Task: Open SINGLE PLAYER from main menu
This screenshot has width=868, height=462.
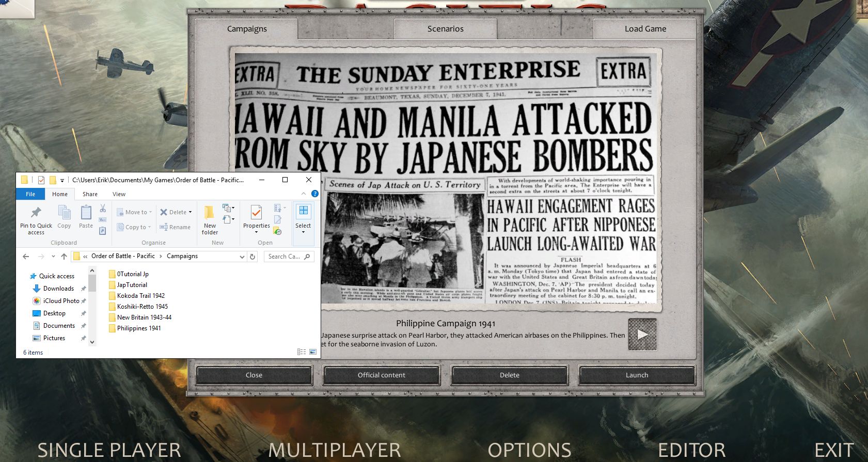Action: (109, 450)
